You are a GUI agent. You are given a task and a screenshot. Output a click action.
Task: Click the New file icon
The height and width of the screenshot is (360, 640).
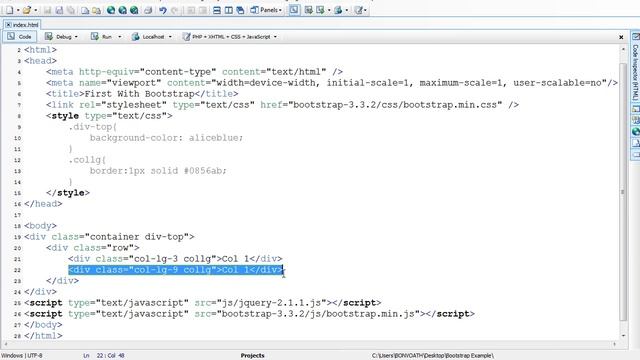[9, 10]
